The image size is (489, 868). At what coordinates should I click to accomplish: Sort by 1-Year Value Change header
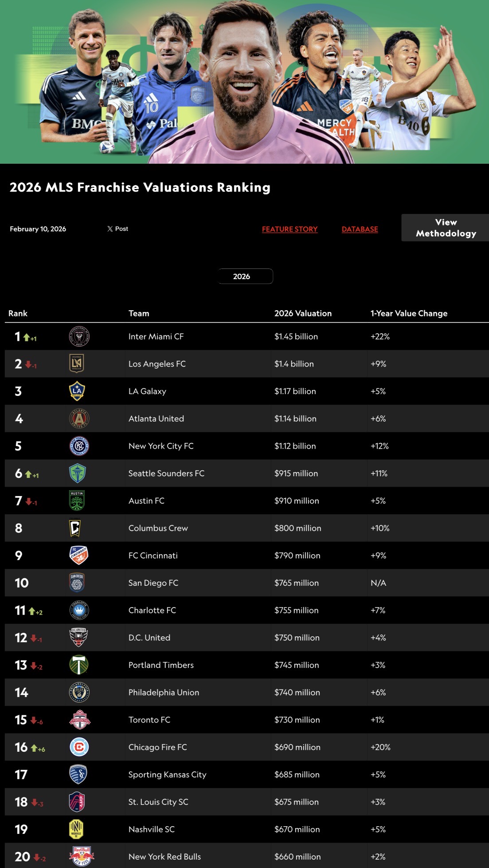(409, 313)
